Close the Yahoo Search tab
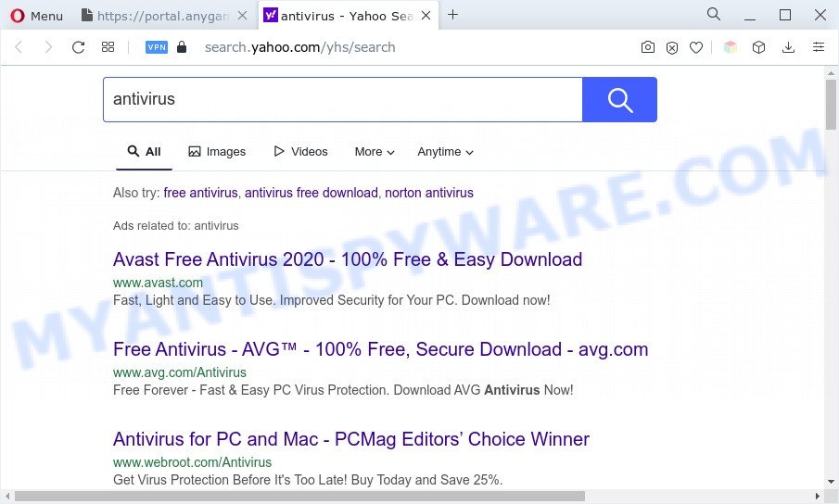This screenshot has height=504, width=839. (x=426, y=16)
